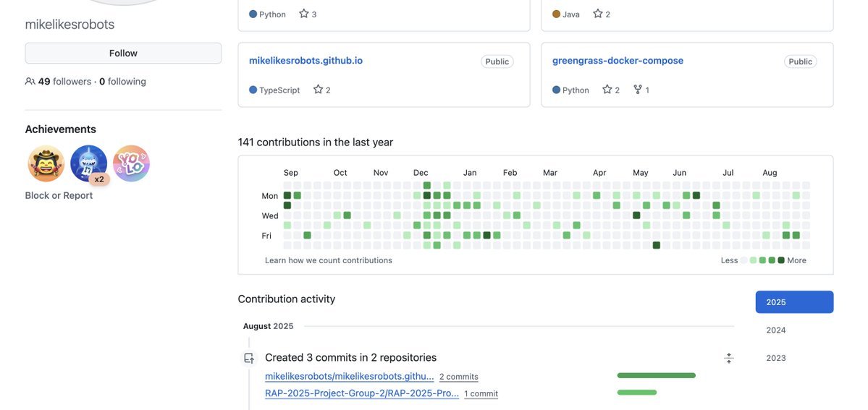The height and width of the screenshot is (410, 868).
Task: Click the Python language dot on greengrass card
Action: point(556,90)
